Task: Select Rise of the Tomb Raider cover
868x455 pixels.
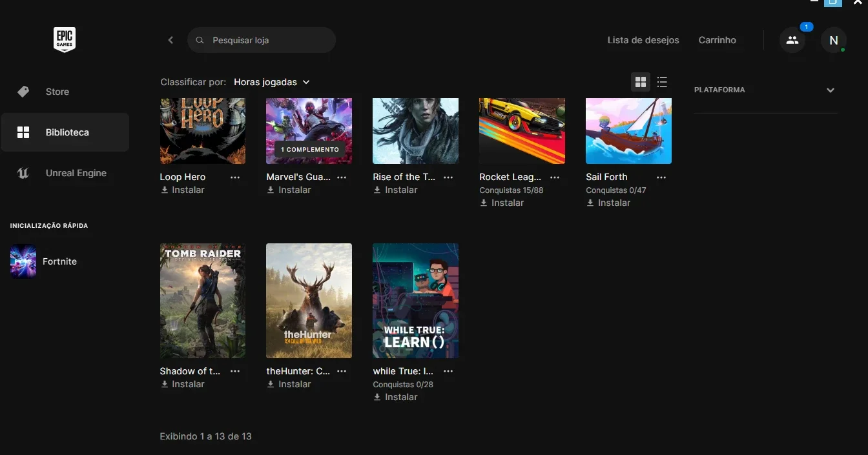Action: tap(416, 131)
